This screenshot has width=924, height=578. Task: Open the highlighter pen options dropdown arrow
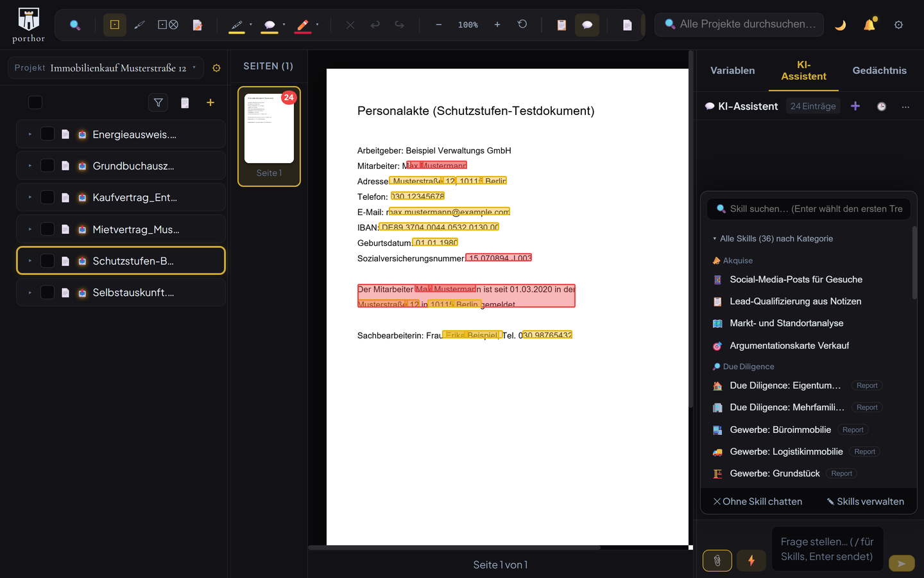(251, 25)
